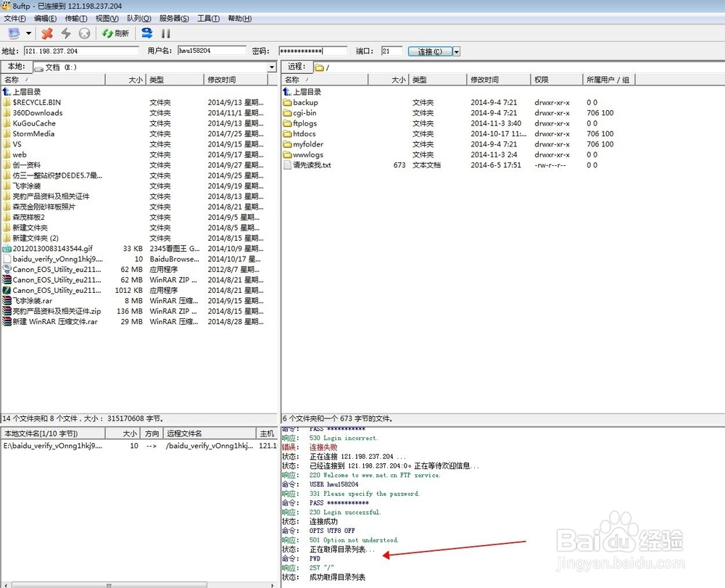Select the baidu_verify file icon in local list
This screenshot has height=588, width=725.
click(7, 259)
